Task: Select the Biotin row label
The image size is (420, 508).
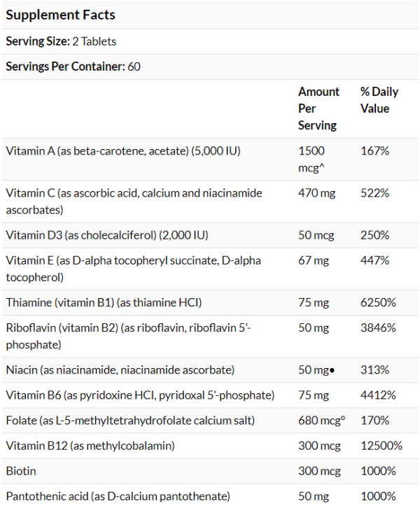Action: click(21, 471)
